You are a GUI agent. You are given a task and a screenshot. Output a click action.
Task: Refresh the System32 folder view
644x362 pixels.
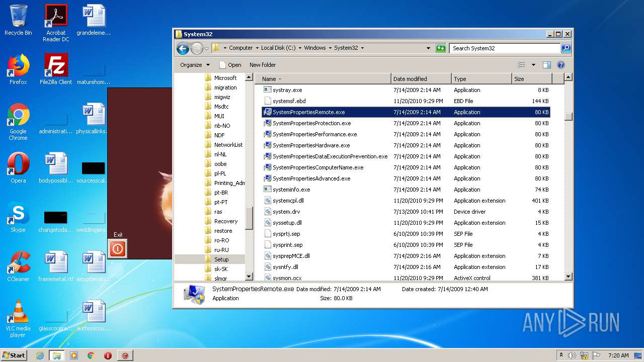(441, 48)
